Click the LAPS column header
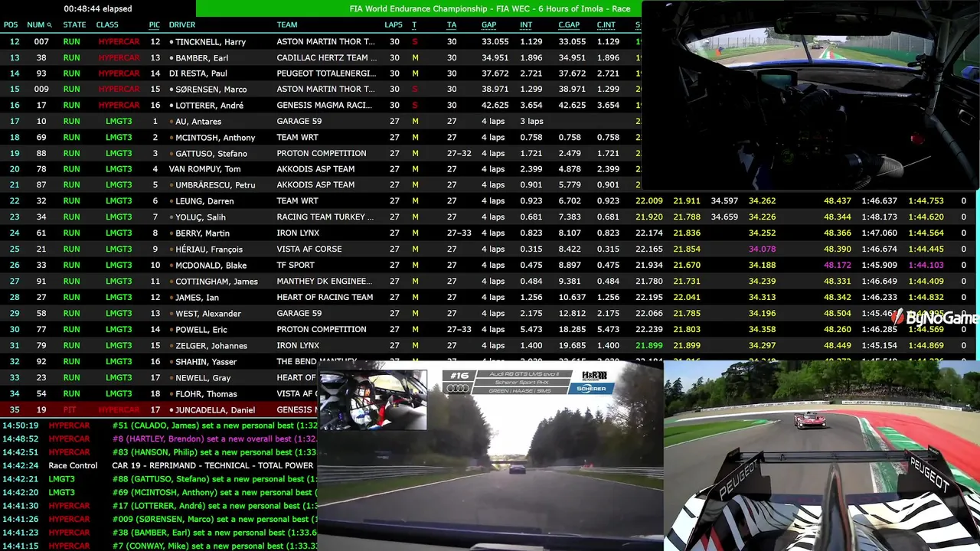 [x=394, y=24]
